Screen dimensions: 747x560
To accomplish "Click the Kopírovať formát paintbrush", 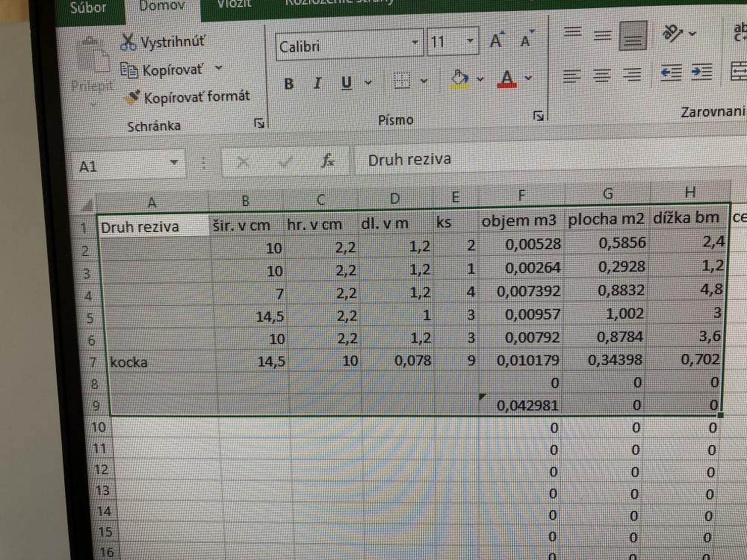I will 133,97.
